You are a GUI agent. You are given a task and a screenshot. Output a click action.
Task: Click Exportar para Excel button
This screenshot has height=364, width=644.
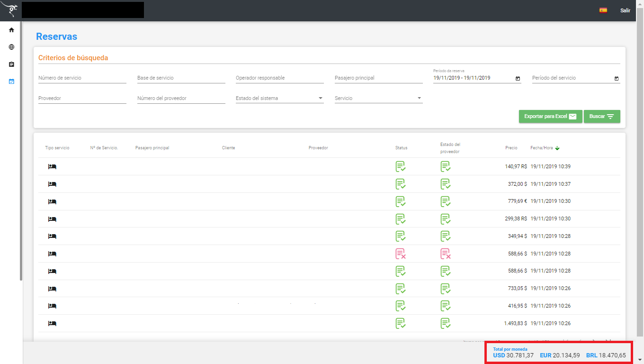point(550,117)
